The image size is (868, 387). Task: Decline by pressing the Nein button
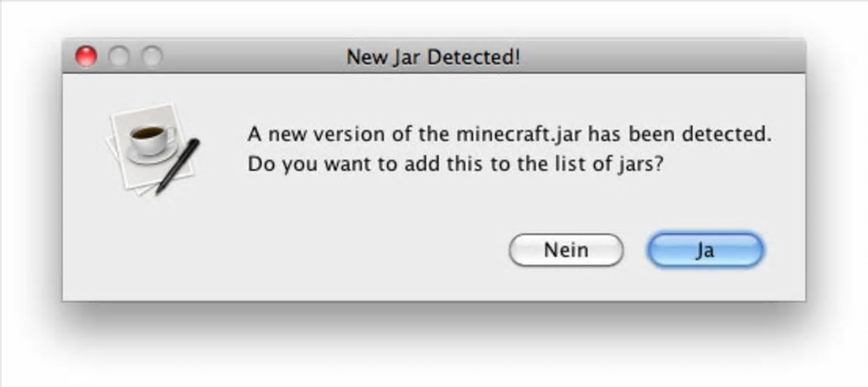point(566,251)
